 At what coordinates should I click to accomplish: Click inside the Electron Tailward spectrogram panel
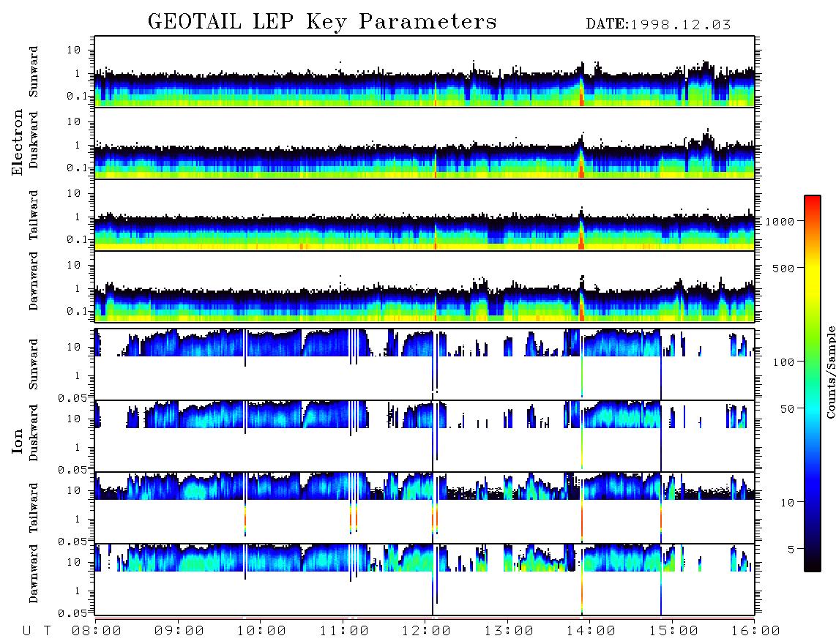click(425, 215)
